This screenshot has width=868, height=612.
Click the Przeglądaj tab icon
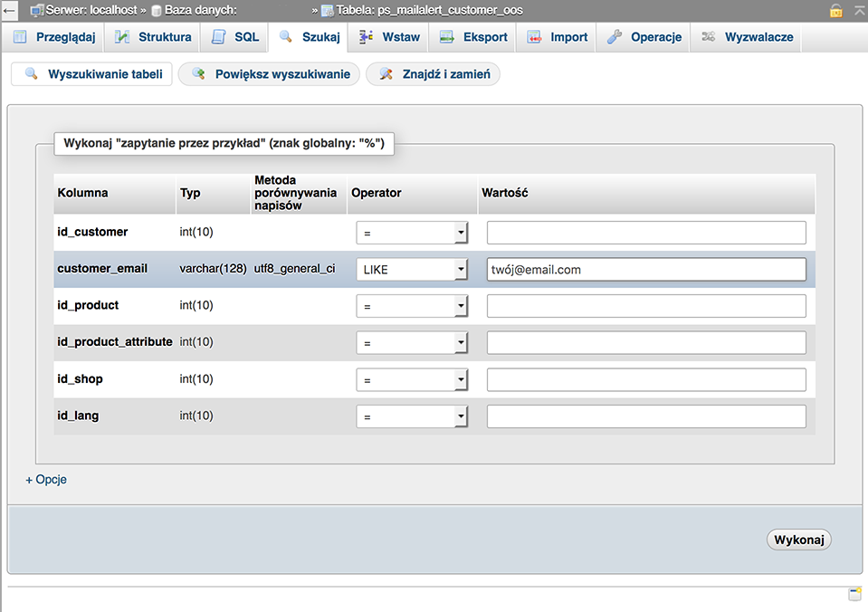[x=20, y=37]
